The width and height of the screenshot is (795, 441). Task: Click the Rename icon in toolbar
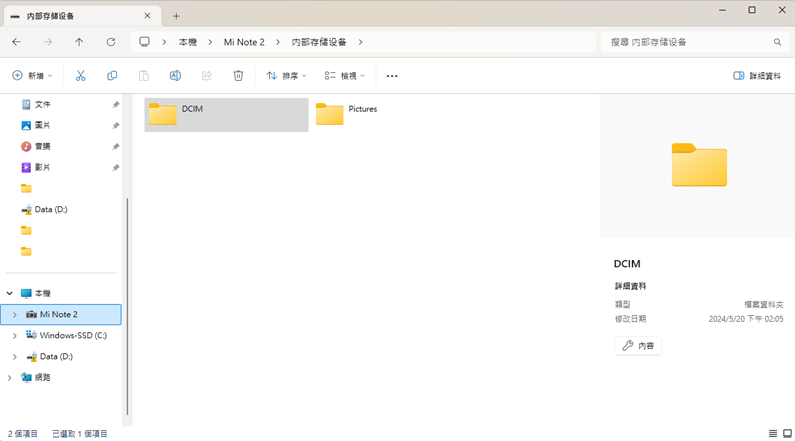tap(175, 76)
